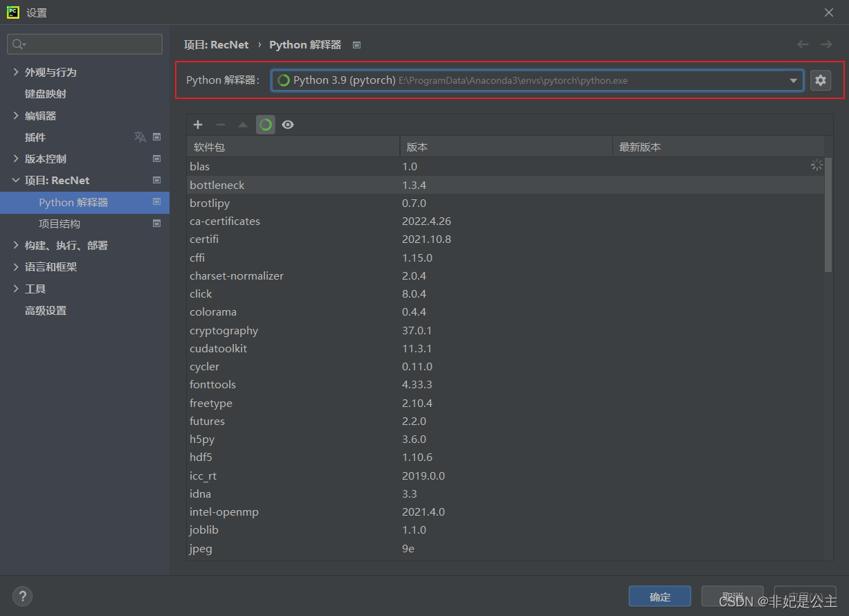The width and height of the screenshot is (849, 616).
Task: Select the cryptography package row
Action: (x=505, y=330)
